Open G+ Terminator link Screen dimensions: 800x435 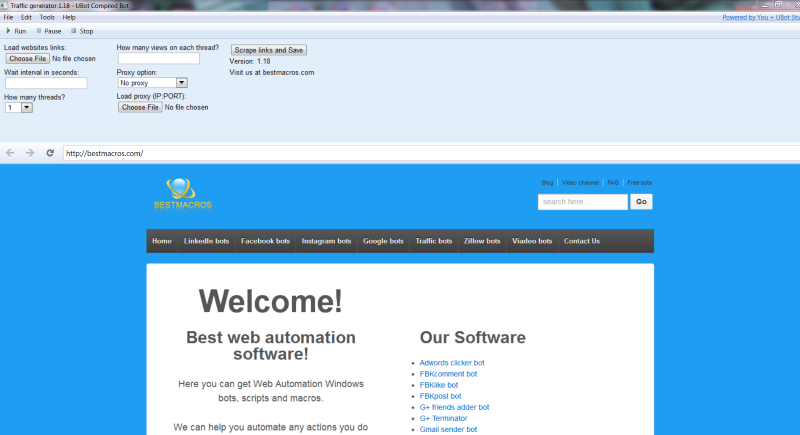pos(443,418)
